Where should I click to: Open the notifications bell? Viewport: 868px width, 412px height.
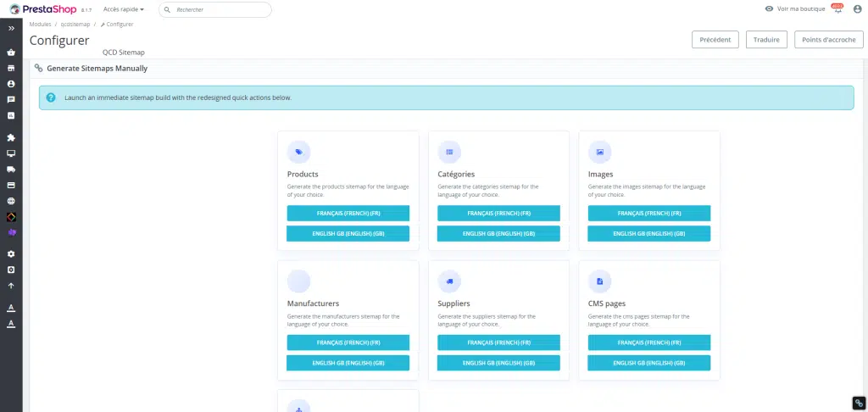837,8
